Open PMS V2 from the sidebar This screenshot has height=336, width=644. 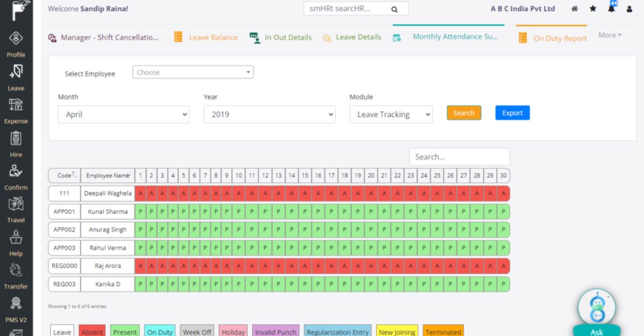click(x=16, y=304)
